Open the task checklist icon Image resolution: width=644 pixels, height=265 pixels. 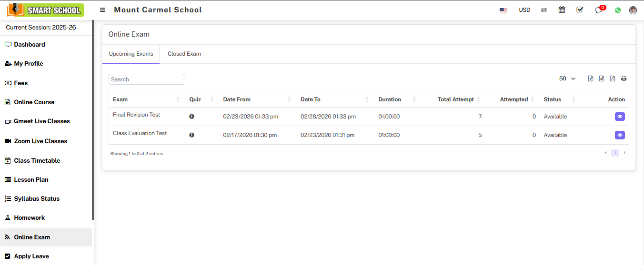(580, 10)
